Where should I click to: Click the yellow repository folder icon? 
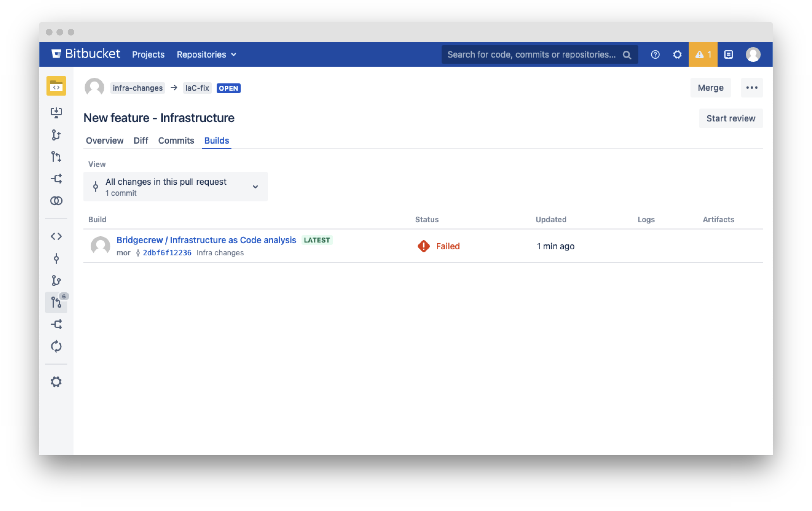click(x=56, y=86)
